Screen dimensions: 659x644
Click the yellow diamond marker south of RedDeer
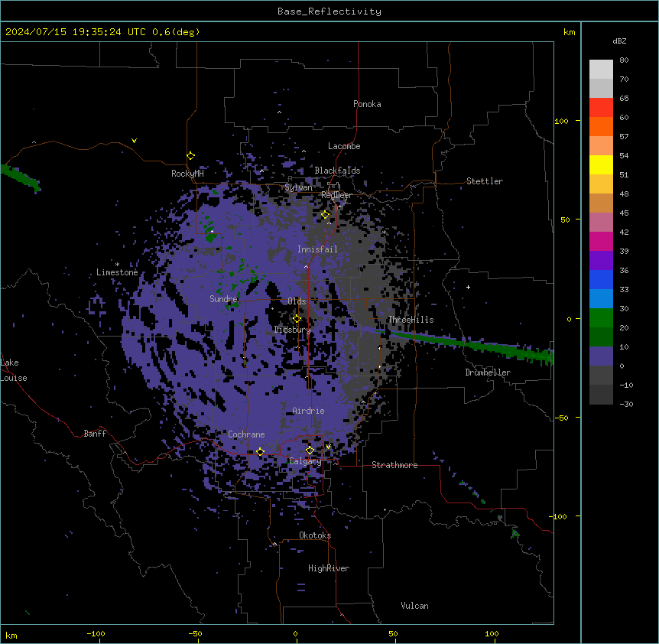tap(326, 215)
